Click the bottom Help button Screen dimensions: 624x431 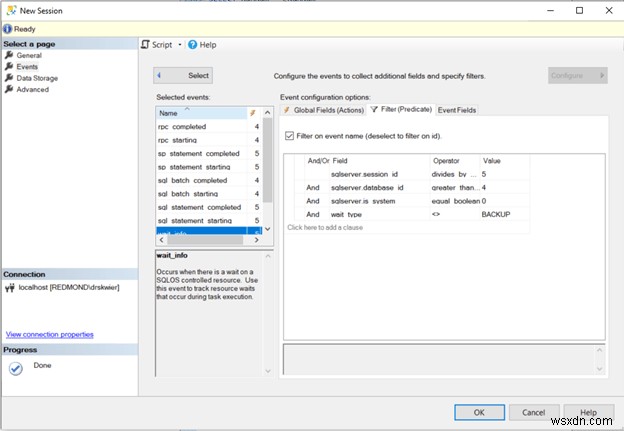tap(588, 413)
